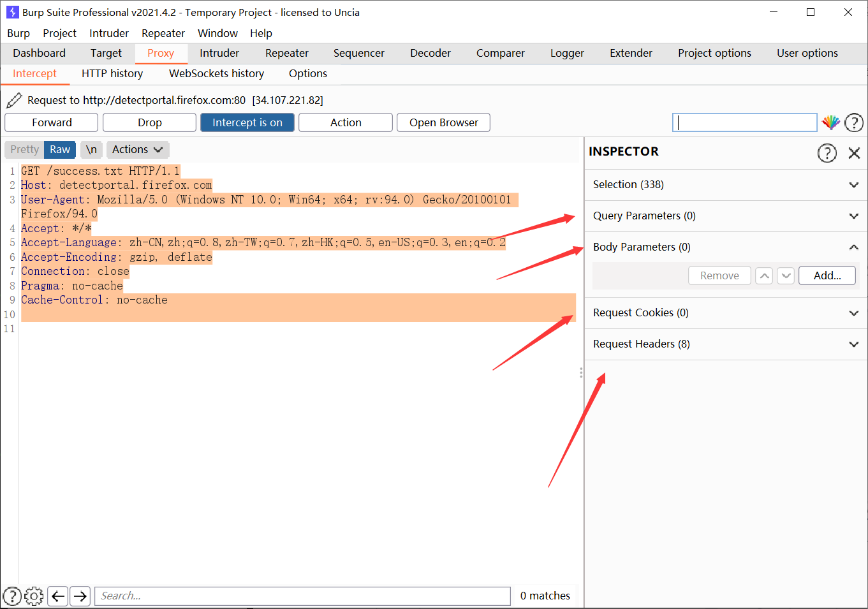
Task: Click the pencil edit icon beside Request to
Action: click(x=14, y=100)
